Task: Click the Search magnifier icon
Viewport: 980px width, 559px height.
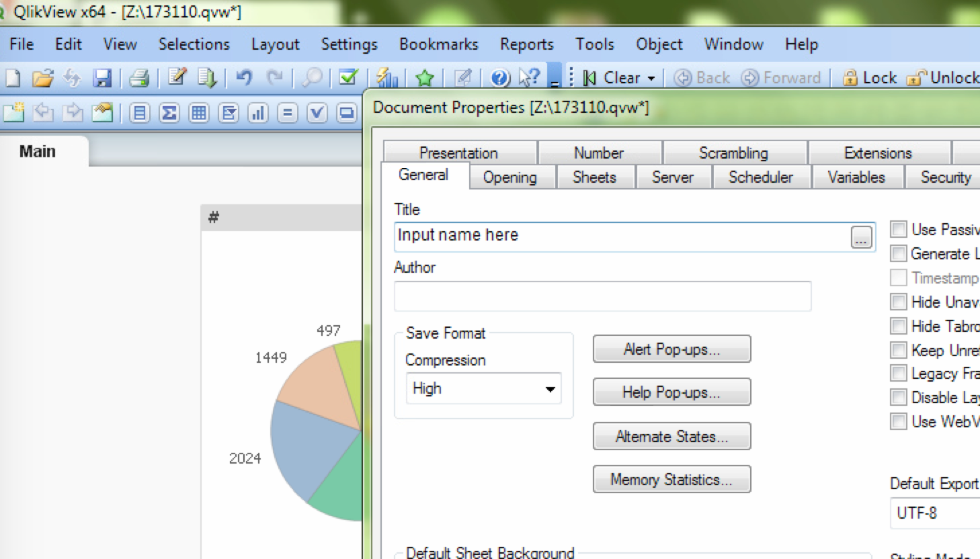Action: [x=312, y=78]
